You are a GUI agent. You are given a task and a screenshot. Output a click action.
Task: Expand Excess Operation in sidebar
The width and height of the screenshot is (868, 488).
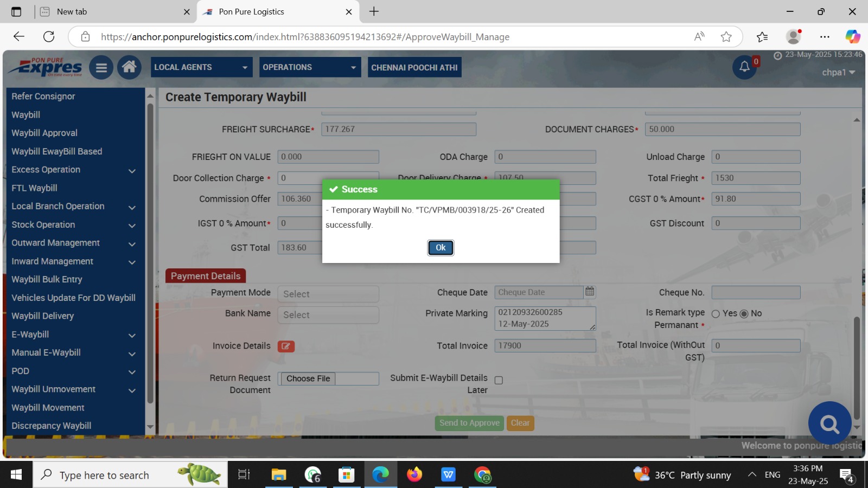(x=131, y=171)
